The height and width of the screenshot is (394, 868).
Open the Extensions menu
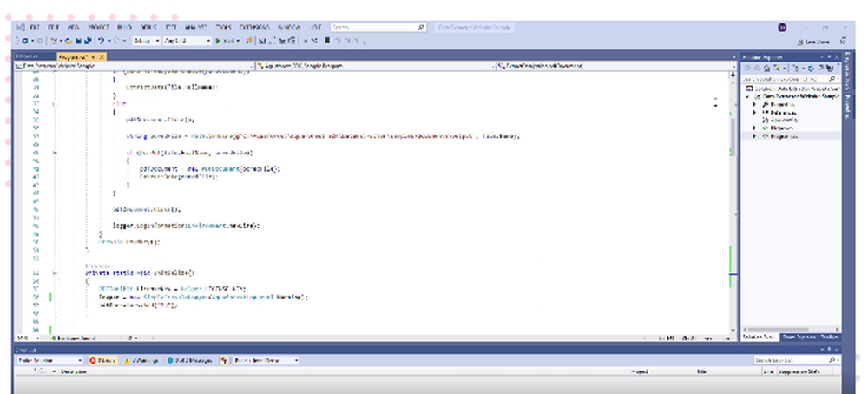coord(254,27)
